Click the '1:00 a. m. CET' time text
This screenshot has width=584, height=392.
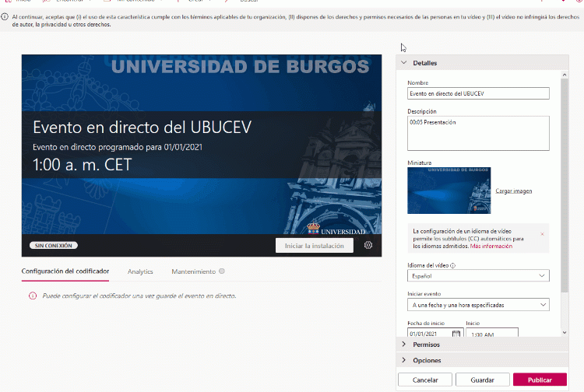[82, 165]
